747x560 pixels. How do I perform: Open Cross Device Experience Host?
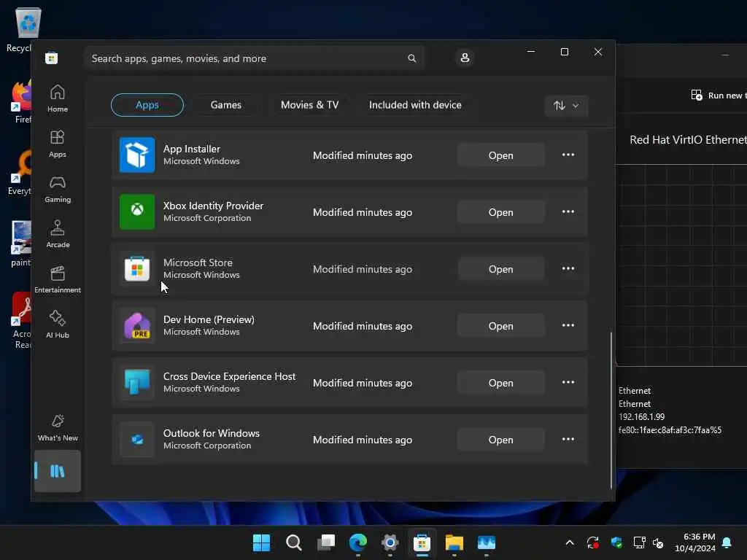(500, 383)
